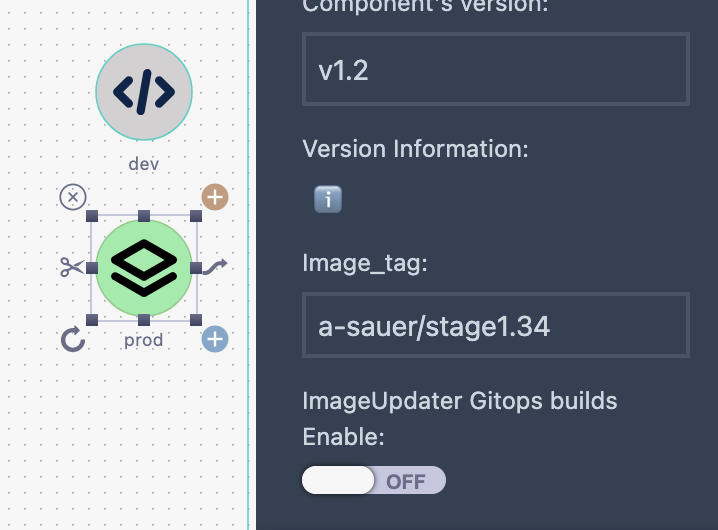718x530 pixels.
Task: Click the Component's version field showing v1.2
Action: (x=495, y=70)
